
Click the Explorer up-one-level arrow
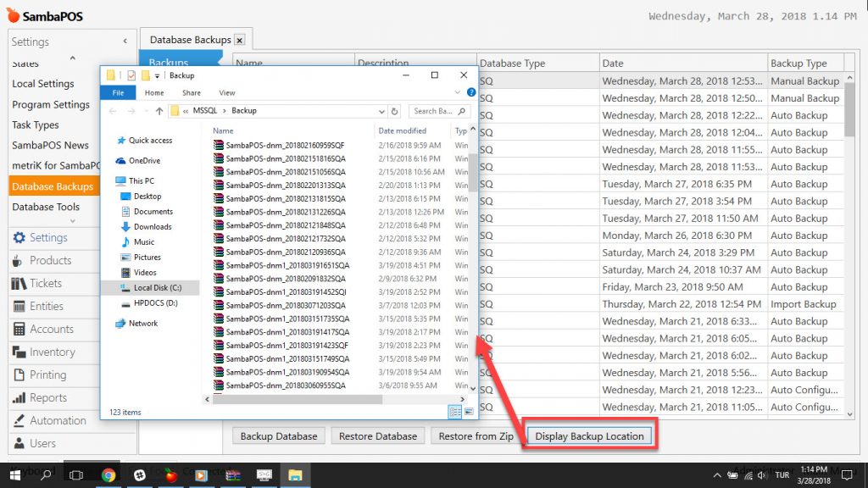[x=159, y=111]
